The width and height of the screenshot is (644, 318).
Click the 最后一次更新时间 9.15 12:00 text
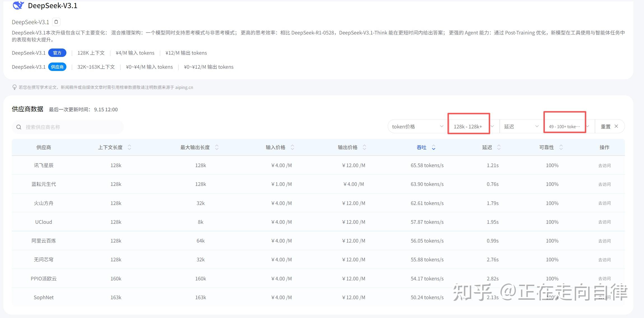83,109
